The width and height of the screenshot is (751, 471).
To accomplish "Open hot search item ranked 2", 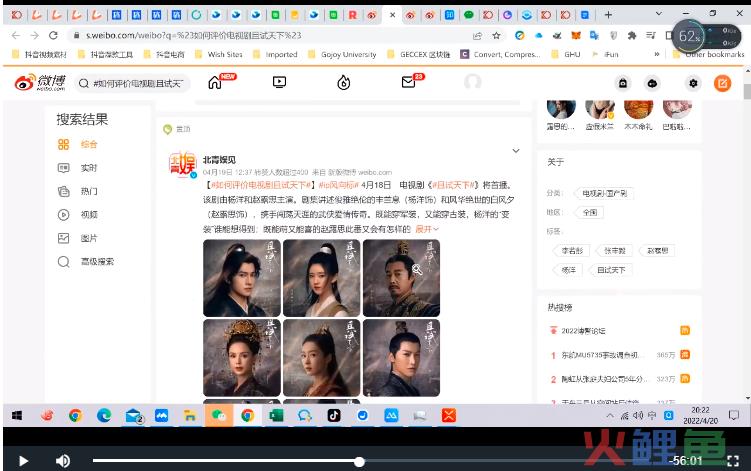I will click(604, 379).
